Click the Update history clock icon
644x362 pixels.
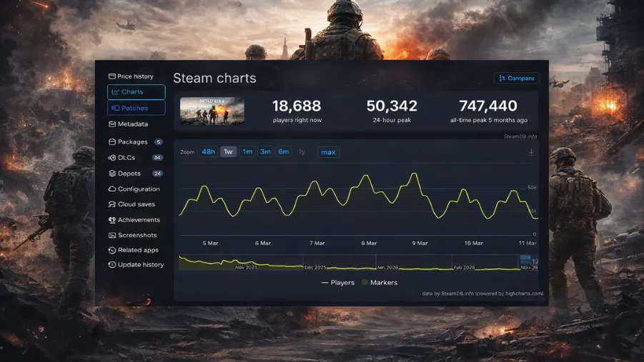112,265
